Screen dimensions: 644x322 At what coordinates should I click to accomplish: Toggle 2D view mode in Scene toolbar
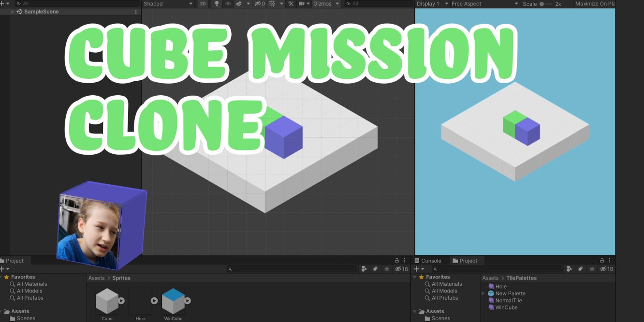[203, 4]
